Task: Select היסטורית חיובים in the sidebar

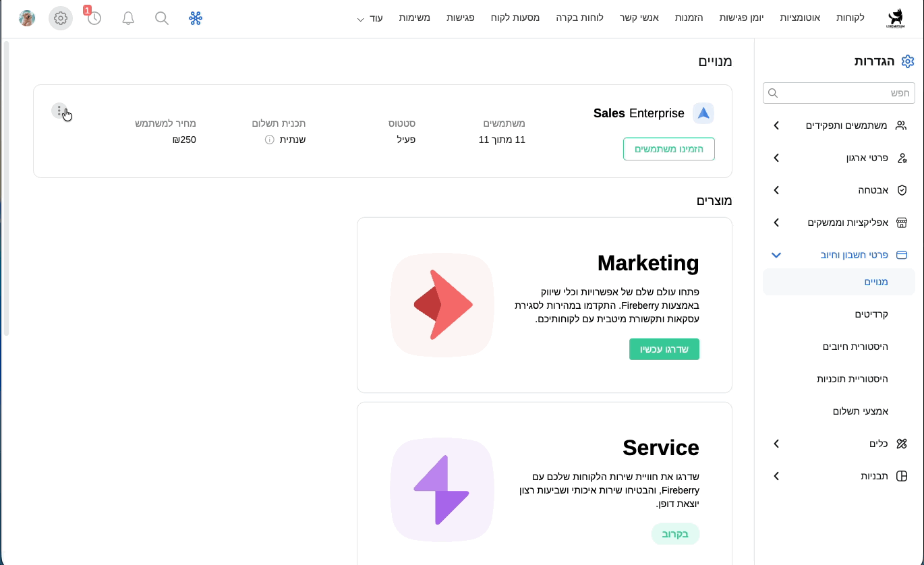Action: 855,347
